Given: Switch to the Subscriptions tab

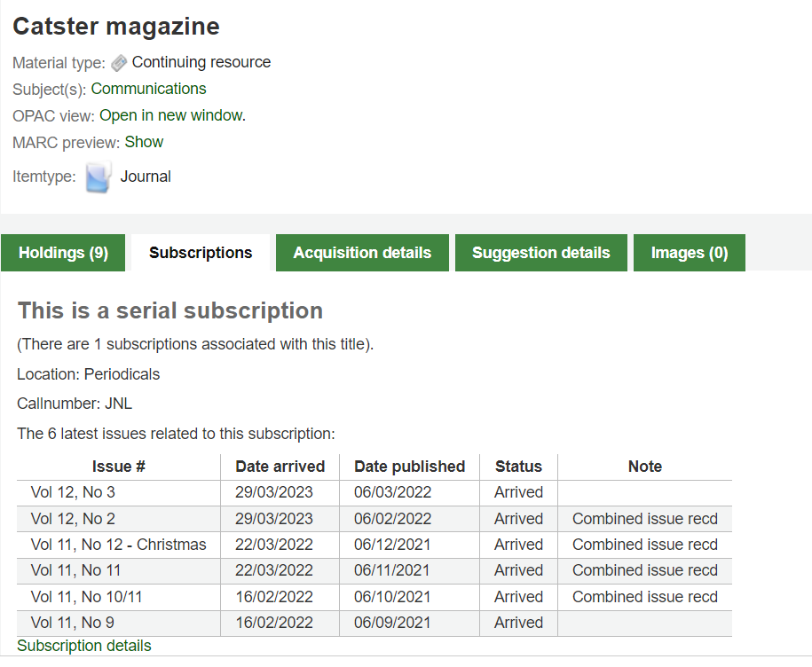Looking at the screenshot, I should click(x=199, y=252).
